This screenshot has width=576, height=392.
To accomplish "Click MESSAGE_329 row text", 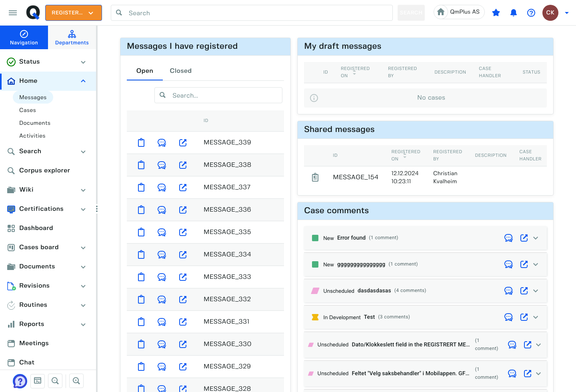I will tap(227, 366).
